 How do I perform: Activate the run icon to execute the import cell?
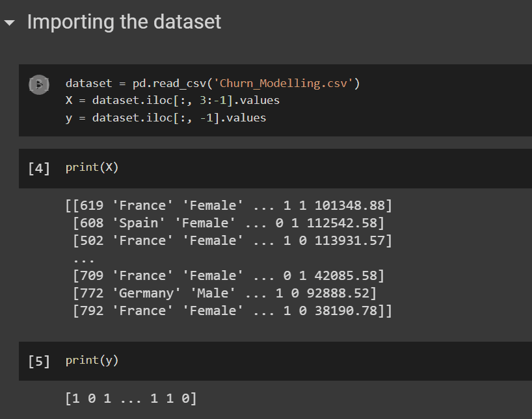coord(40,84)
